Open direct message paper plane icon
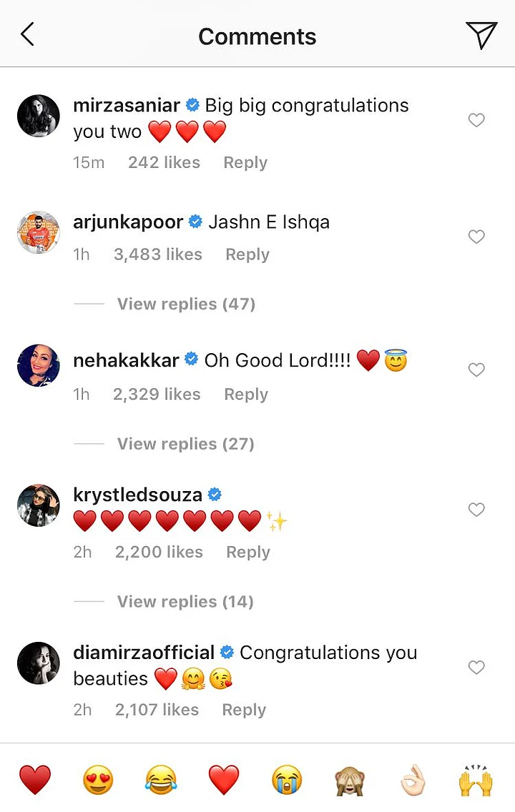 click(481, 35)
